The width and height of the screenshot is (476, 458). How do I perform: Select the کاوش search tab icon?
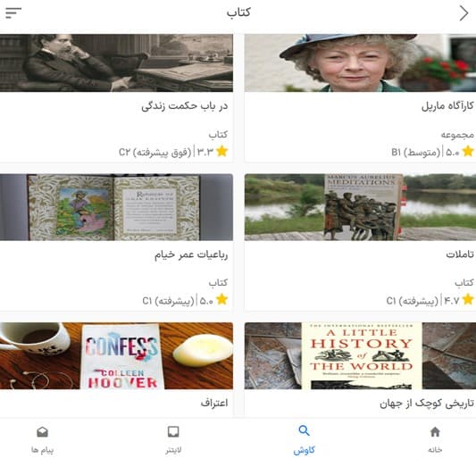(304, 430)
